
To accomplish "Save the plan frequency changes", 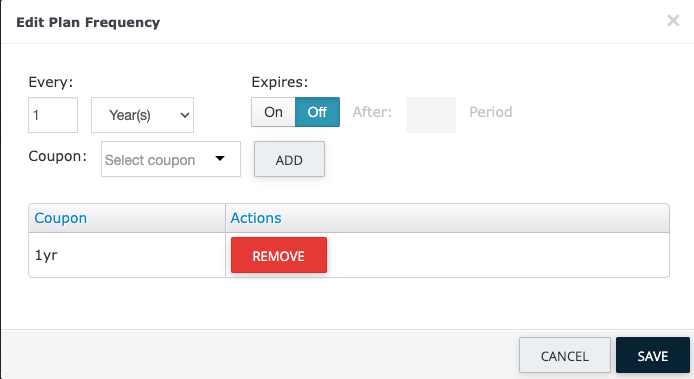I will [653, 356].
